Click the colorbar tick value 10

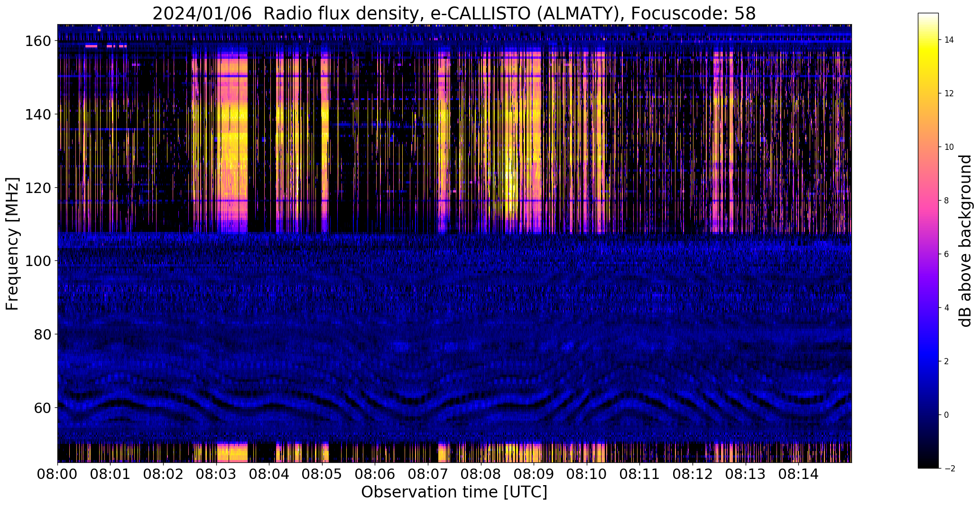pyautogui.click(x=949, y=147)
